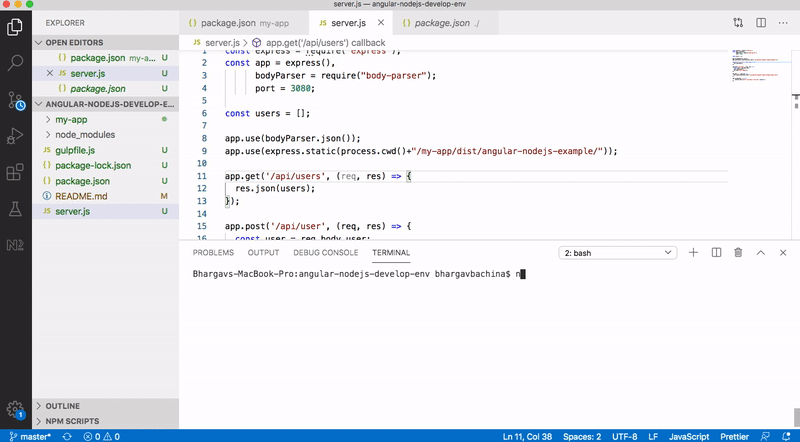800x442 pixels.
Task: Click Prettier status bar item
Action: (734, 436)
